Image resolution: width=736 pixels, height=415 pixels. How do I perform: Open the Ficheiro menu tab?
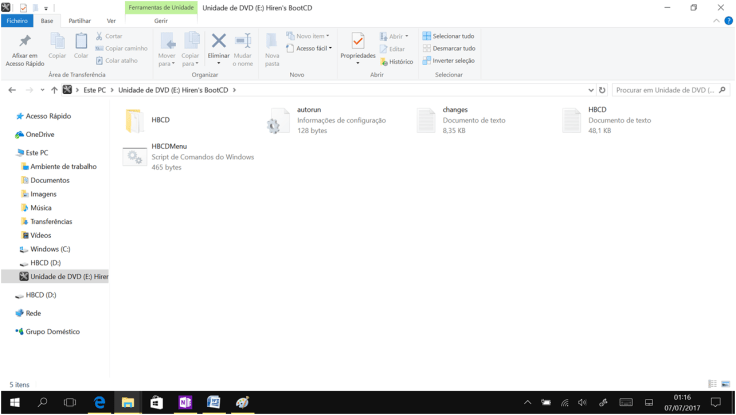[17, 20]
